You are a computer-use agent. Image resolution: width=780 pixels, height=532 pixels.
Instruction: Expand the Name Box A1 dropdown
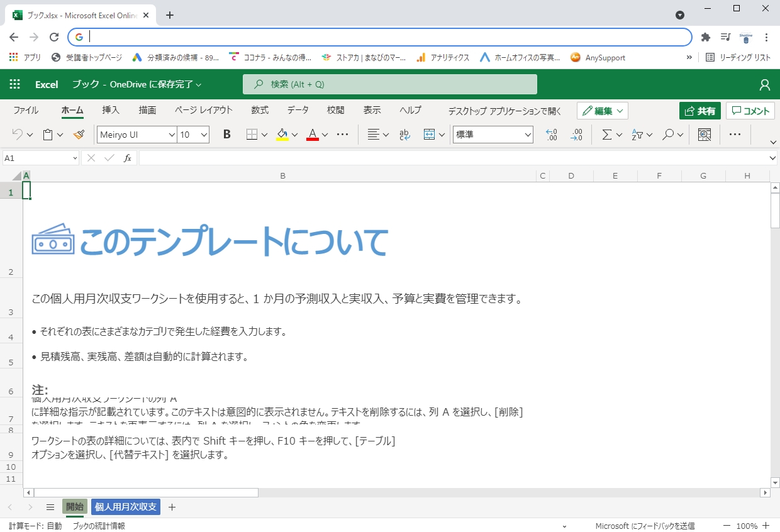click(x=75, y=158)
